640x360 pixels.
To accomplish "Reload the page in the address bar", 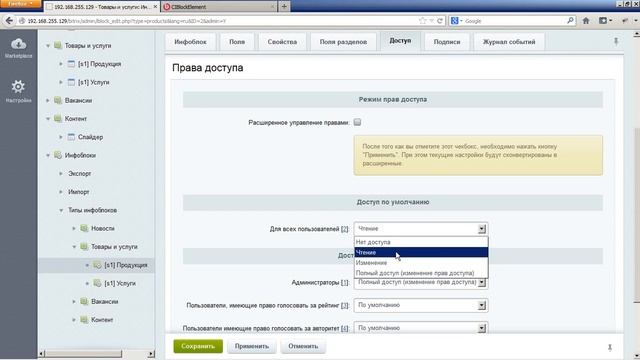I will coord(440,21).
